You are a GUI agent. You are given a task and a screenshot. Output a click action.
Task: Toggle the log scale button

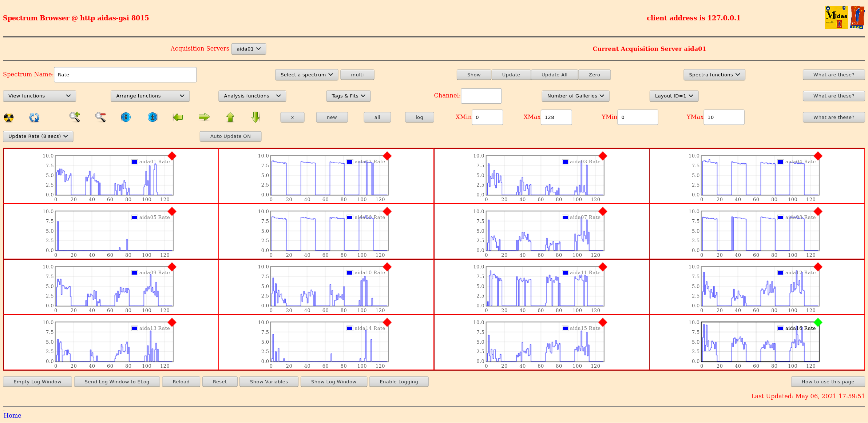coord(419,117)
